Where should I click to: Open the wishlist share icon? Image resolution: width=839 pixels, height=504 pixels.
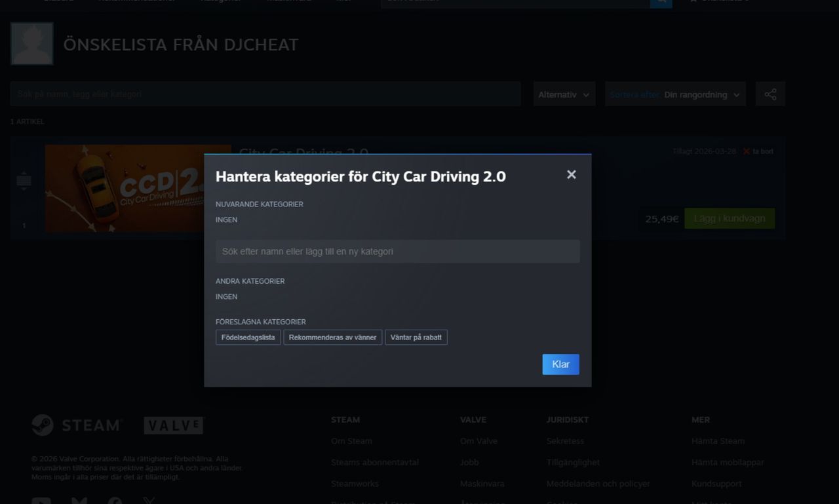(x=770, y=94)
